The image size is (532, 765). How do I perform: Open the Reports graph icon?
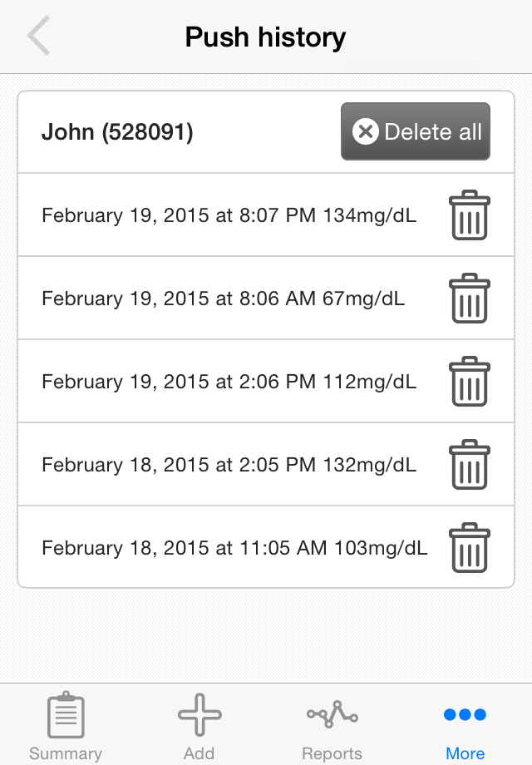[x=332, y=715]
